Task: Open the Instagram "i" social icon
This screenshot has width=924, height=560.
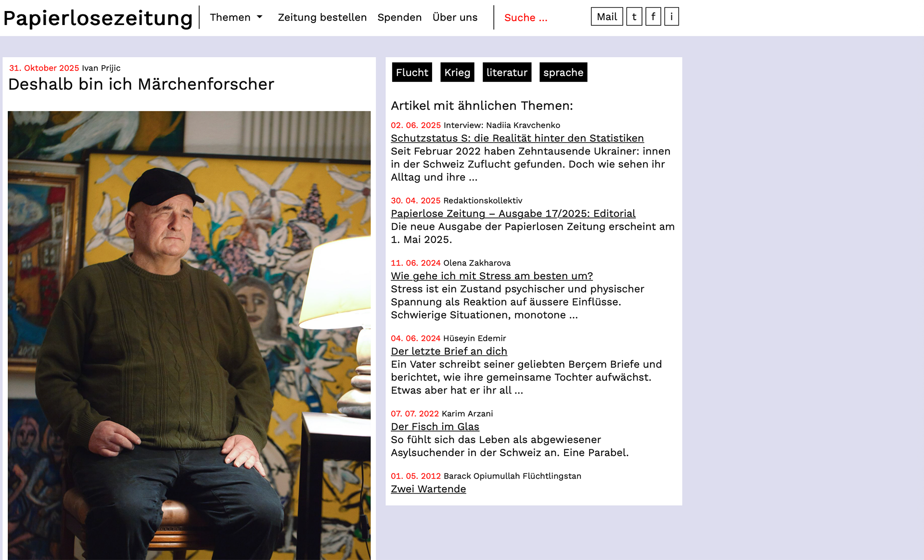Action: pos(671,17)
